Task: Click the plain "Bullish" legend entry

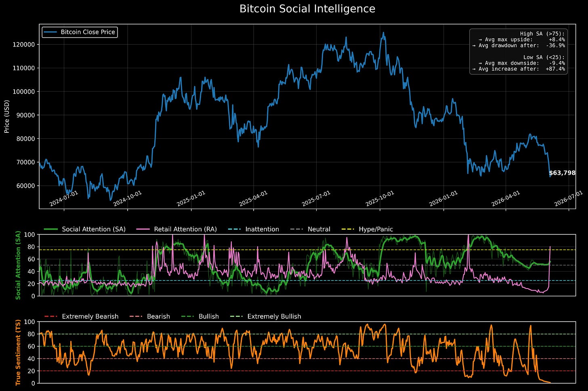Action: [199, 317]
